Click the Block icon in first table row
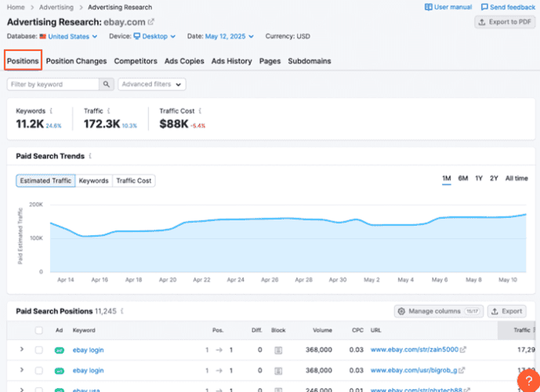 pos(278,350)
